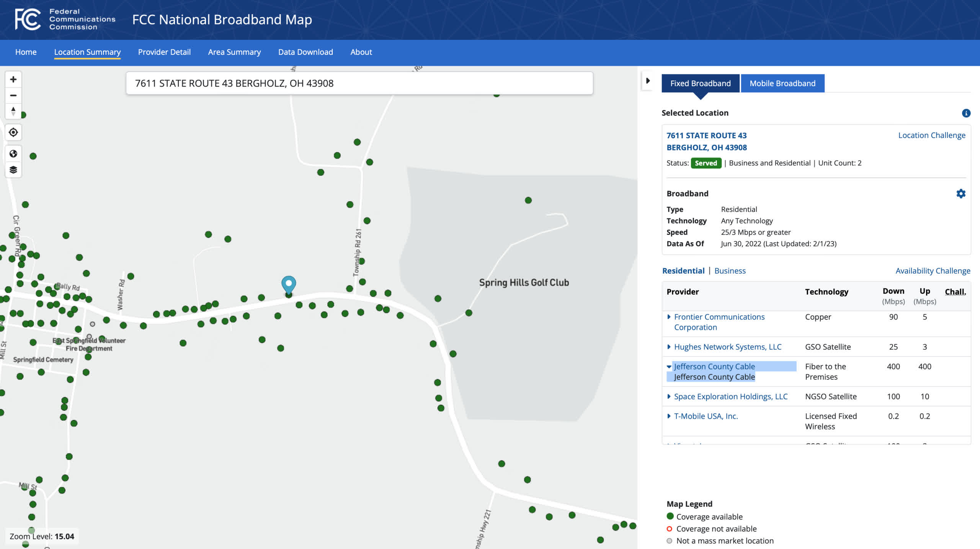Image resolution: width=980 pixels, height=549 pixels.
Task: Click NGSO Satellite technology cell
Action: click(831, 397)
